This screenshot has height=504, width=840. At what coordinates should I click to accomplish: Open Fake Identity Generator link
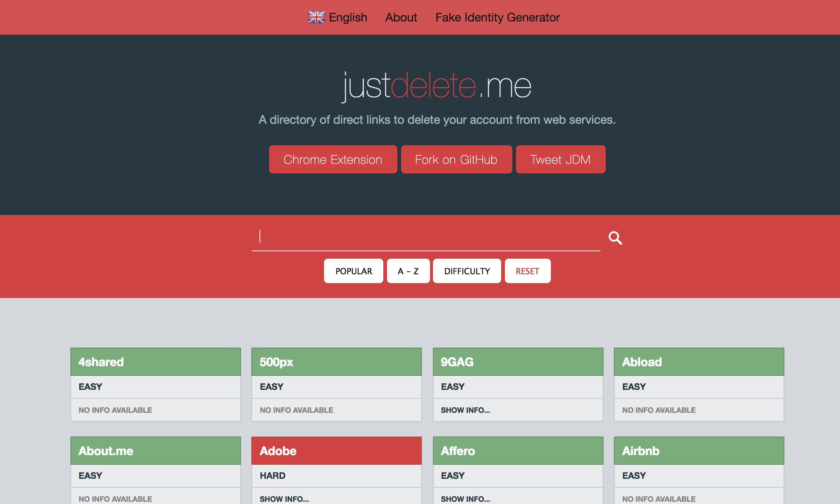tap(497, 17)
